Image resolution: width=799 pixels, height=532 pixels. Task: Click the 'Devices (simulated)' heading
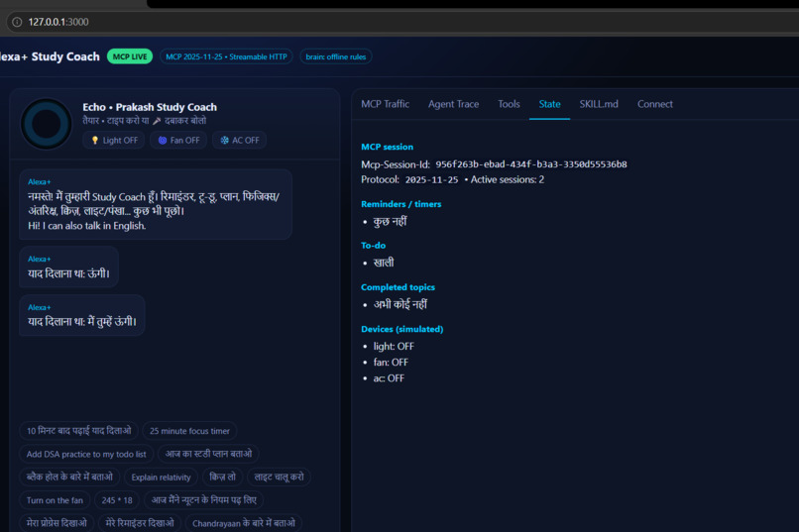tap(402, 329)
